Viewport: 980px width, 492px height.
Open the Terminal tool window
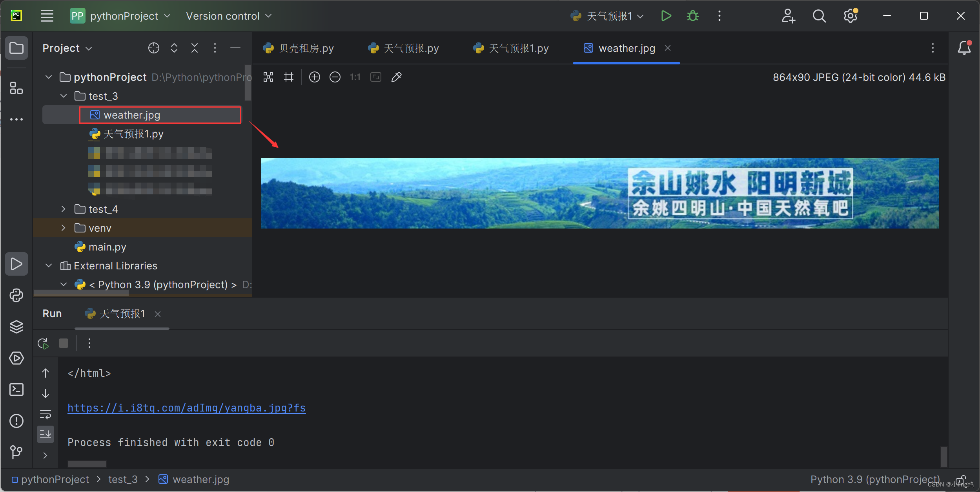pos(17,390)
